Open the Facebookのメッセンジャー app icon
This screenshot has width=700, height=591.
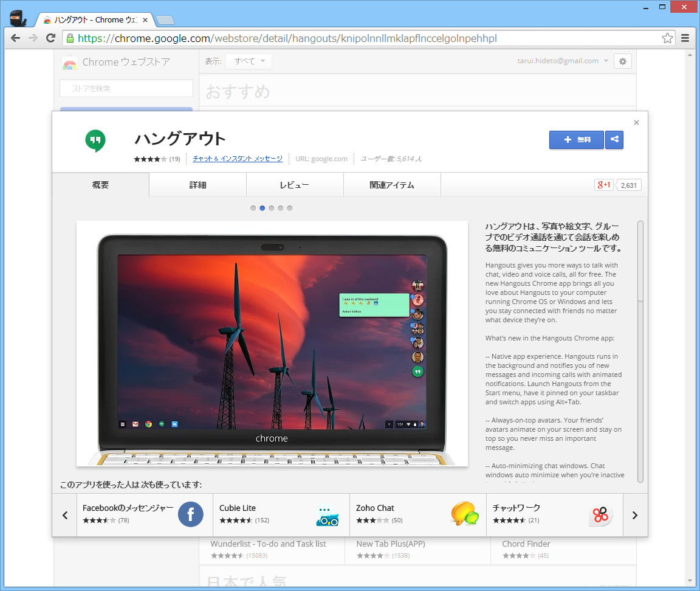pos(191,514)
